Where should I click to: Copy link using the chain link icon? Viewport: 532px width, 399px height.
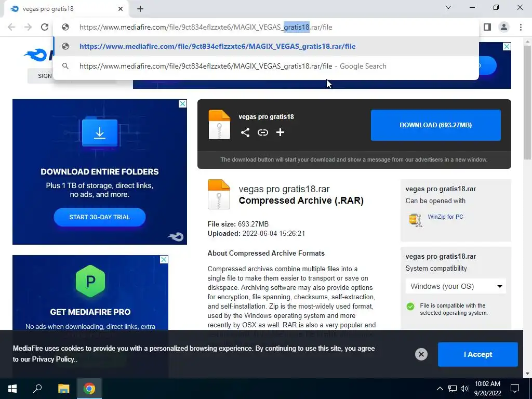(262, 132)
